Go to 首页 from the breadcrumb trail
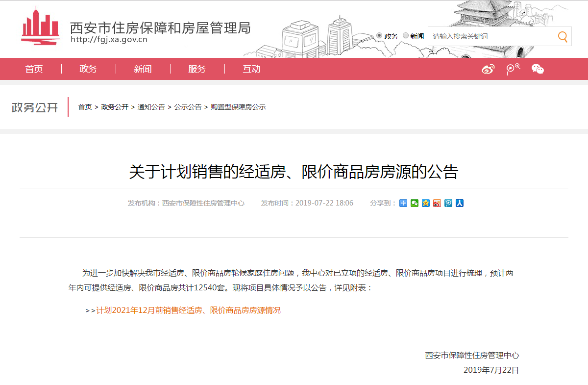This screenshot has width=588, height=385. tap(84, 106)
